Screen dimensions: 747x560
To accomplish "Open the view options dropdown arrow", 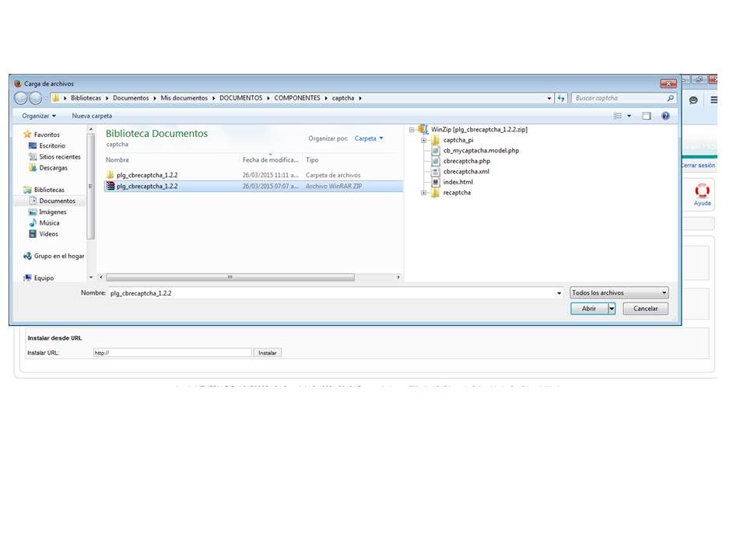I will pos(630,116).
